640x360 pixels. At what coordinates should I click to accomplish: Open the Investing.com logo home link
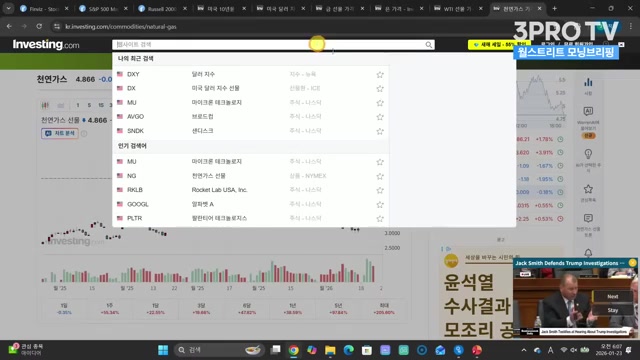click(x=46, y=44)
